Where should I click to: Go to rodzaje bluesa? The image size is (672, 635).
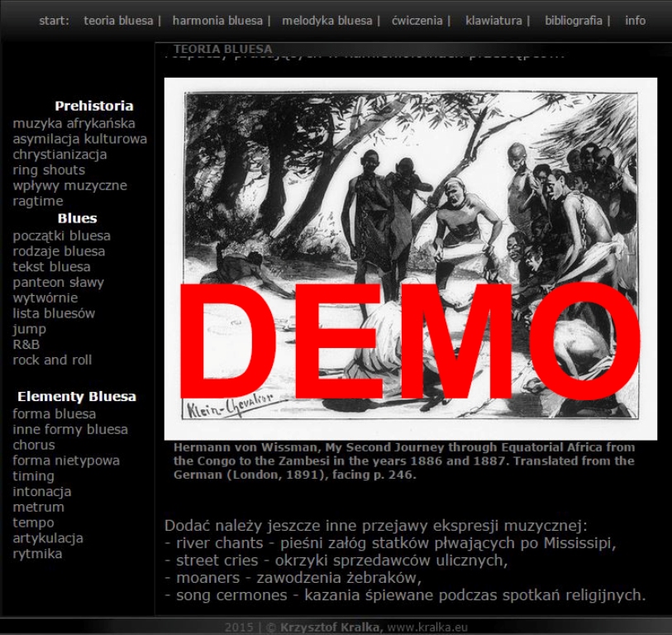(59, 251)
